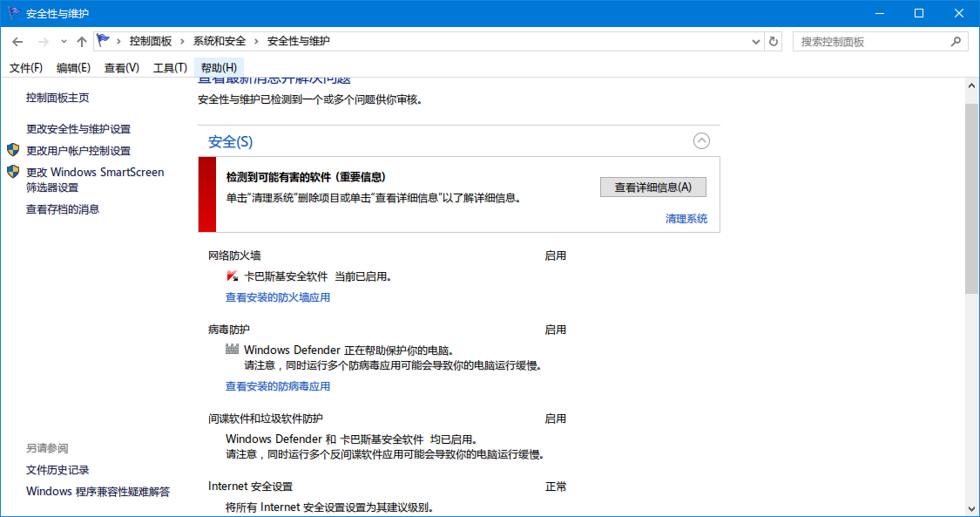The height and width of the screenshot is (517, 980).
Task: Click the Windows Defender castle icon
Action: [x=232, y=349]
